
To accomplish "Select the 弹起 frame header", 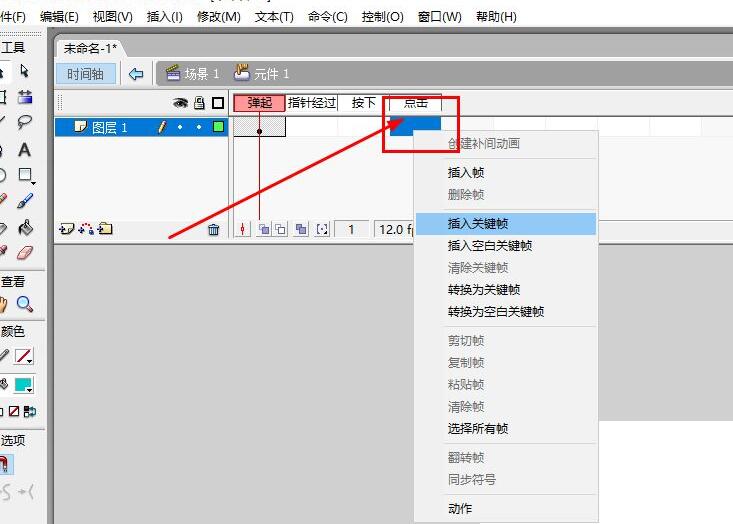I will point(259,103).
